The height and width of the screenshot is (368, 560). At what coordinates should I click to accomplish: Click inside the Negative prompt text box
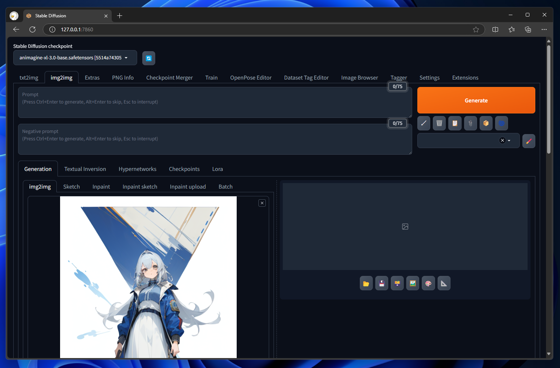click(215, 139)
